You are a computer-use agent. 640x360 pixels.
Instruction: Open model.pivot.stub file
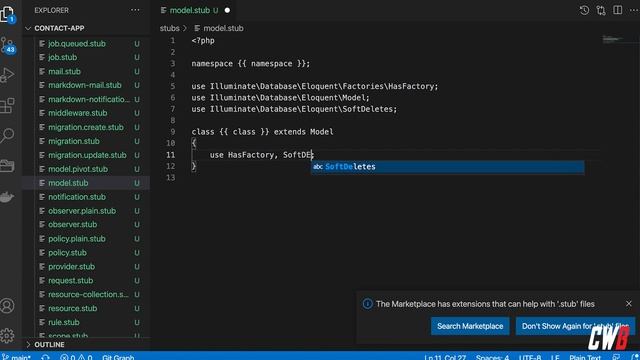tap(78, 169)
